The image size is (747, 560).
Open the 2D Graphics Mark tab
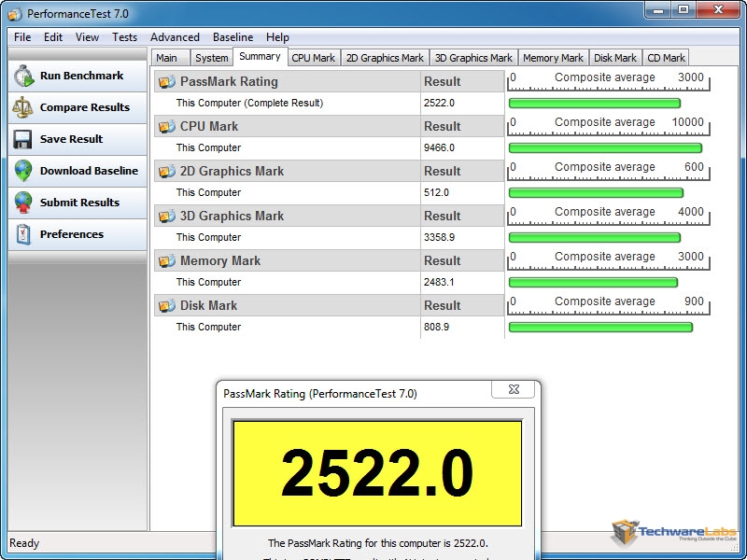[x=385, y=58]
